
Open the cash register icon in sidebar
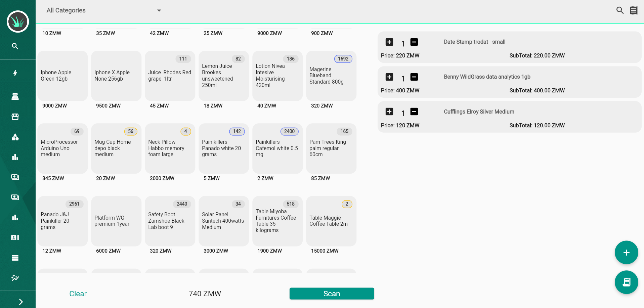click(x=15, y=97)
